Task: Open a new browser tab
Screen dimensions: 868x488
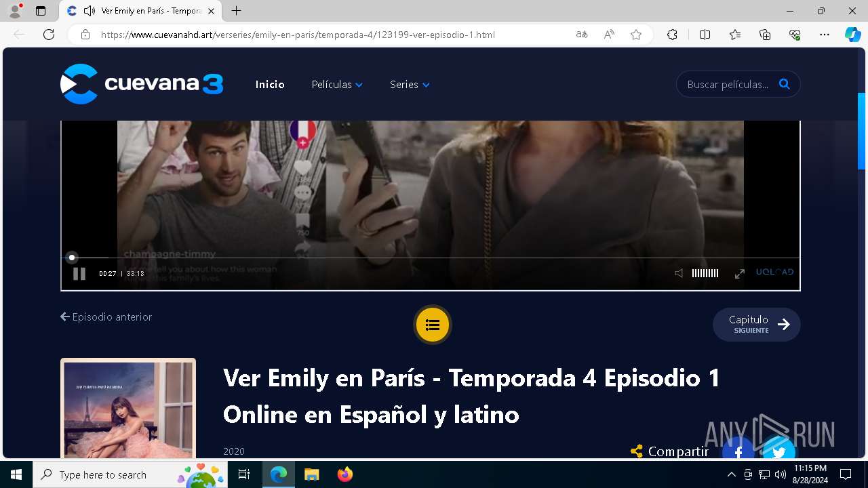Action: [x=236, y=11]
